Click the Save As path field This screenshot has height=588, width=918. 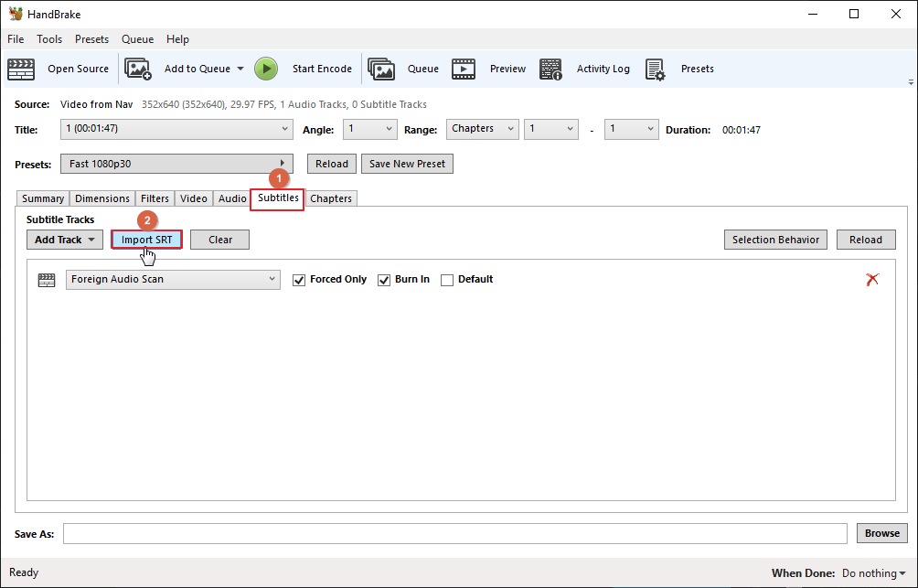455,533
